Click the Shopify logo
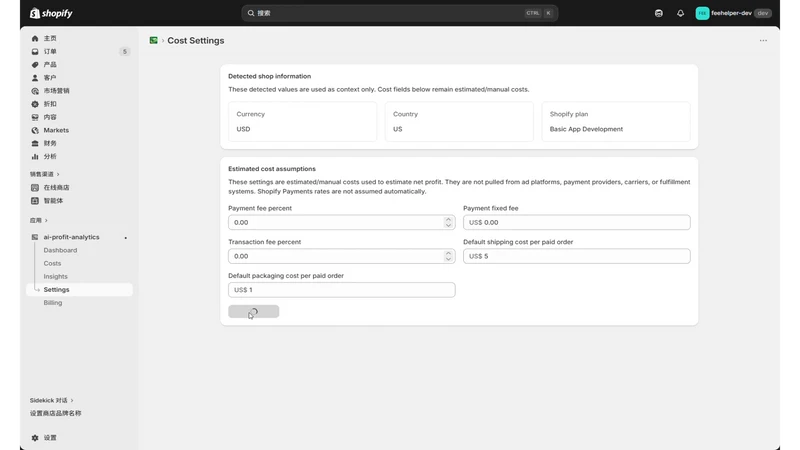Image resolution: width=800 pixels, height=450 pixels. [x=51, y=13]
